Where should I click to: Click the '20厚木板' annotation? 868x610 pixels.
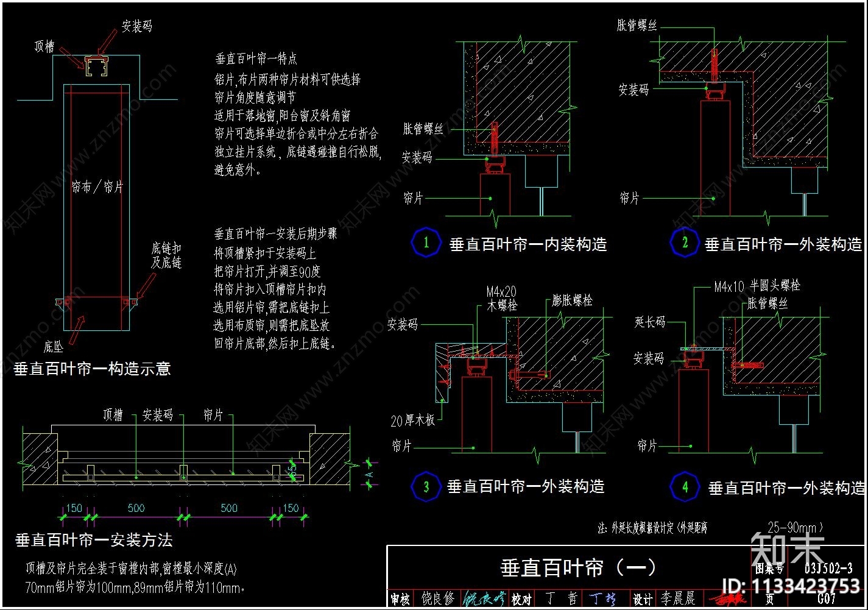tap(412, 420)
